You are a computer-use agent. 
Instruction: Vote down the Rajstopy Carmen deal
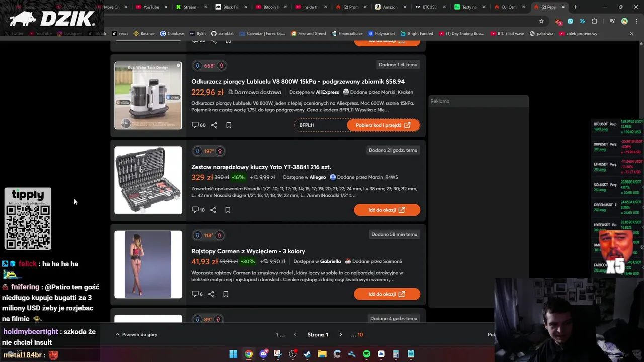pyautogui.click(x=197, y=235)
